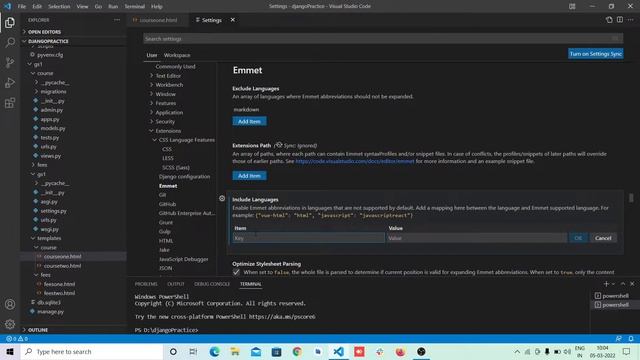640x360 pixels.
Task: Open the File menu
Action: pyautogui.click(x=22, y=6)
